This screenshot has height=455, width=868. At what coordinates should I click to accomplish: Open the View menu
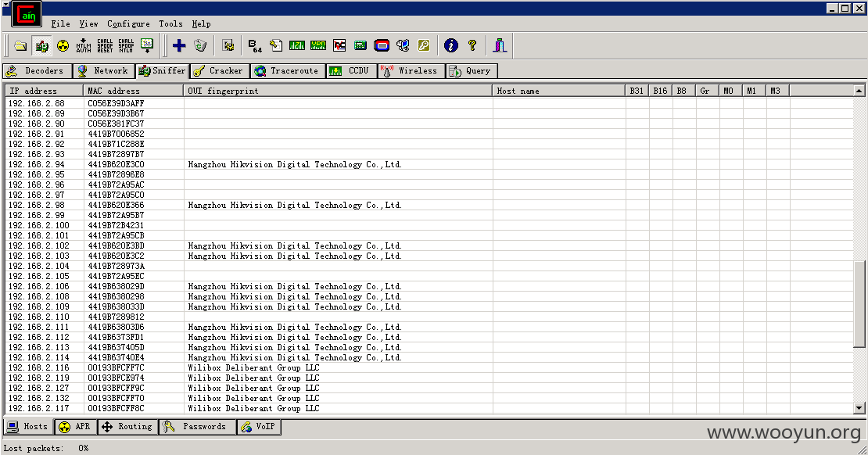click(x=88, y=23)
